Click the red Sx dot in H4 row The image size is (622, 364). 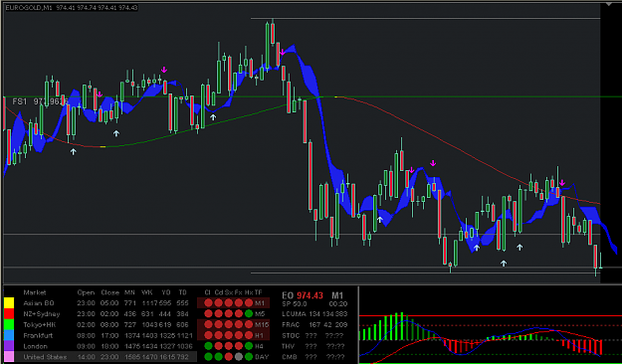pos(229,346)
